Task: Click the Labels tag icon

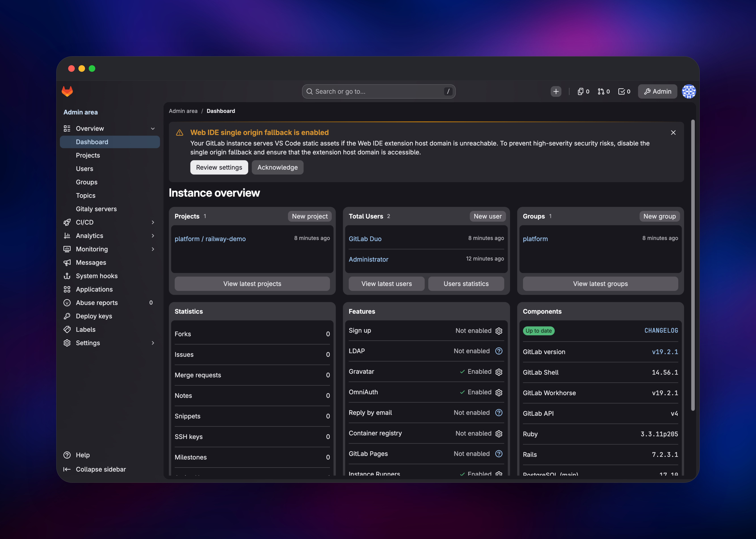Action: (x=67, y=330)
